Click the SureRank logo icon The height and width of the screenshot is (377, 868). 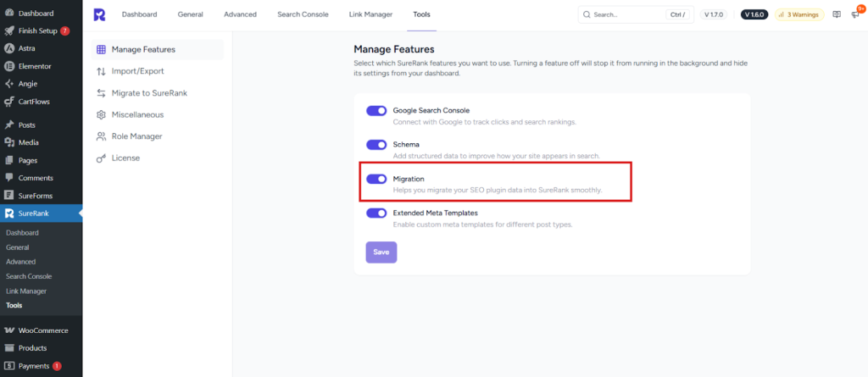coord(99,14)
